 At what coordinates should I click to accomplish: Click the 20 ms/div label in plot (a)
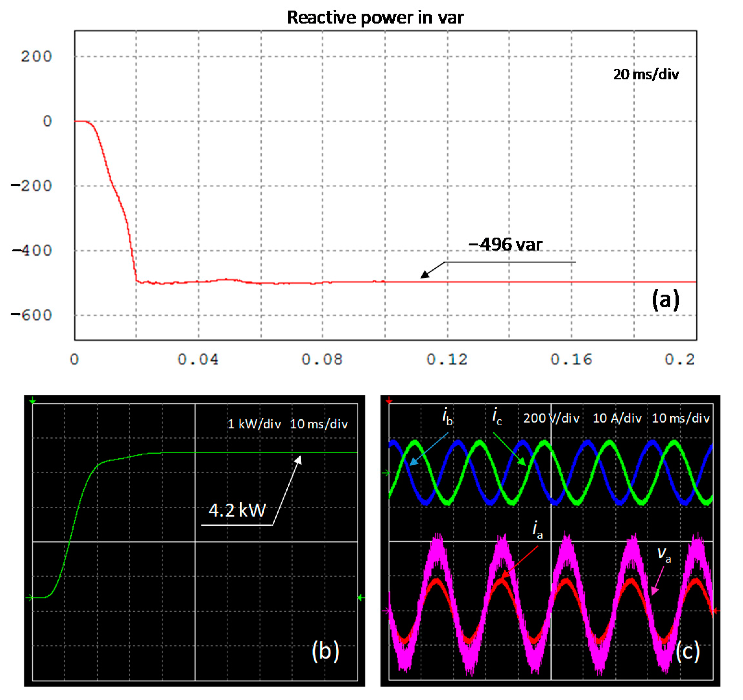coord(645,74)
